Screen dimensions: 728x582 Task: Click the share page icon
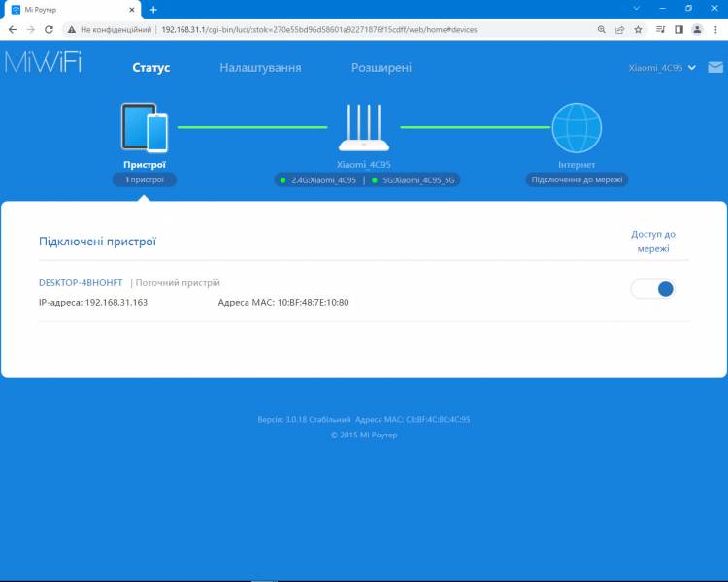(619, 30)
